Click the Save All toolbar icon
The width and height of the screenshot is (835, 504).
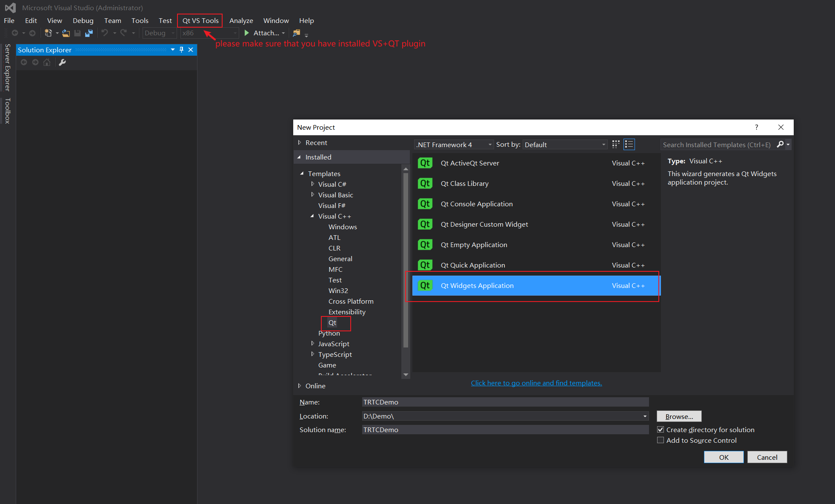click(89, 33)
